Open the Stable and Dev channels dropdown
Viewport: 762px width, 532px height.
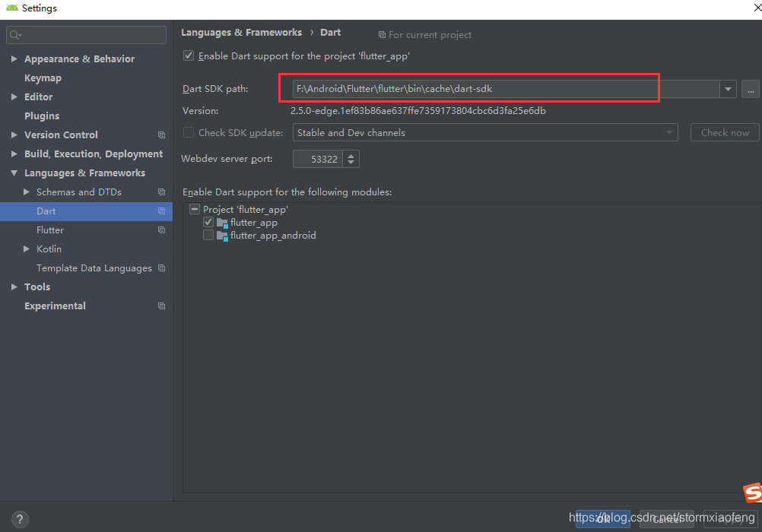(485, 133)
